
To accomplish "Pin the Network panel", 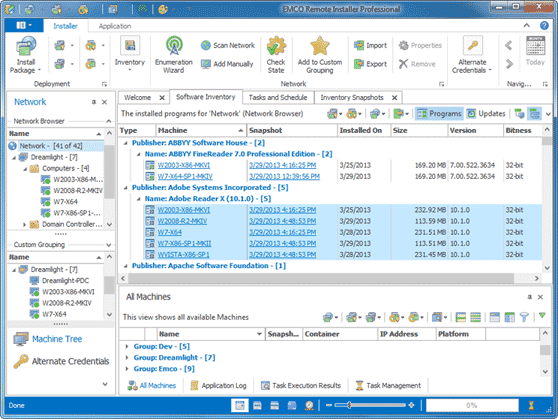I will coord(94,102).
